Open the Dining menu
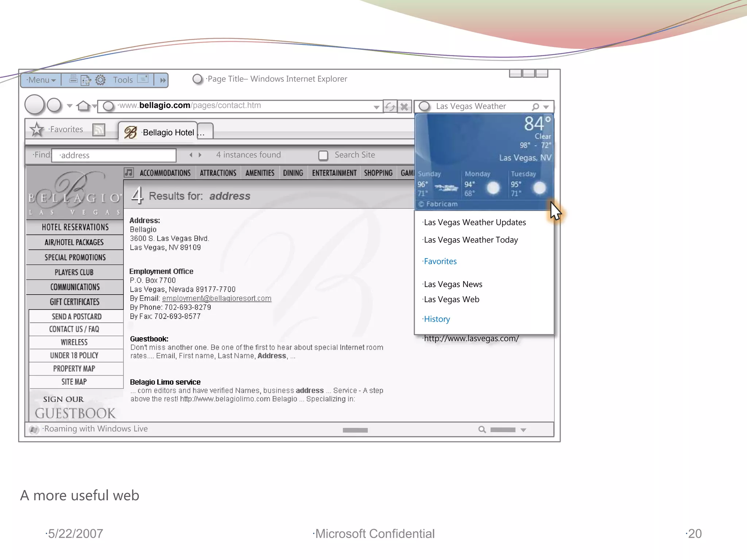Image resolution: width=747 pixels, height=560 pixels. 293,173
